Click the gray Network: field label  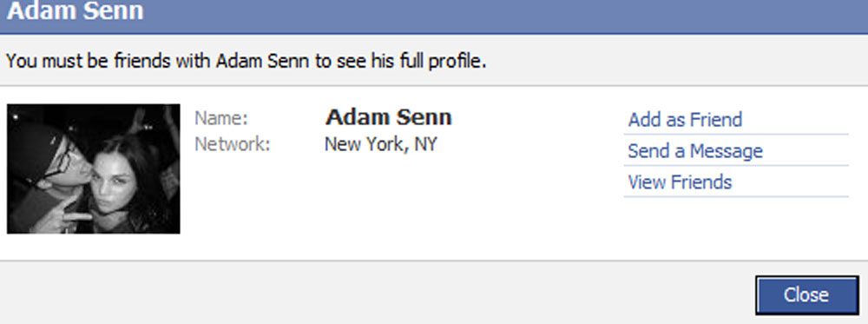tap(233, 144)
